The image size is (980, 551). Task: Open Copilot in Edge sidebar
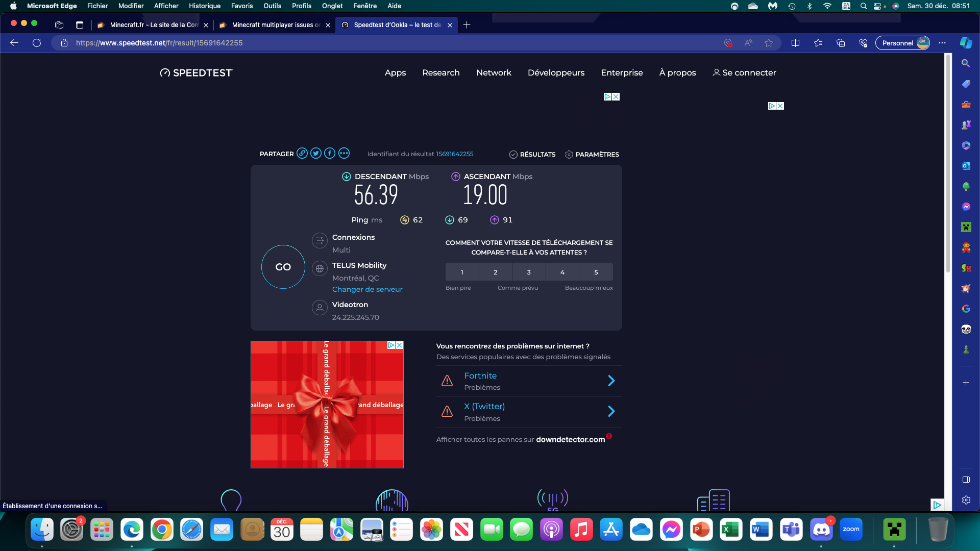[966, 43]
